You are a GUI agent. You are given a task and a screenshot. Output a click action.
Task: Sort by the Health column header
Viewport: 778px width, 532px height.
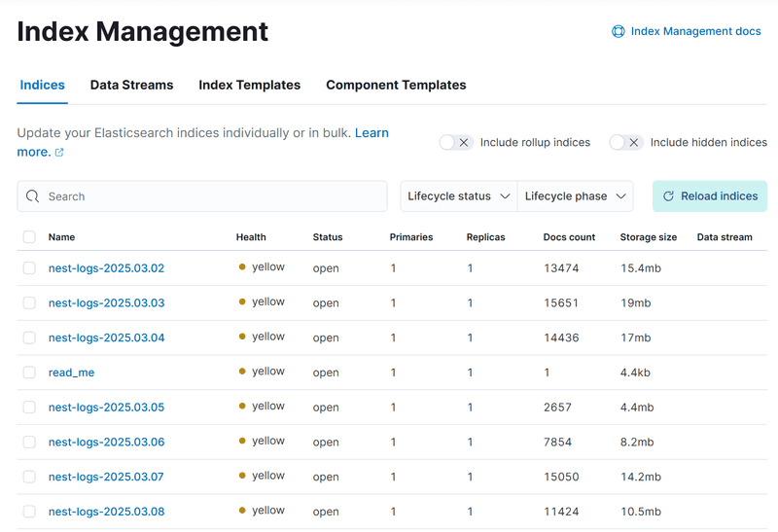point(251,237)
